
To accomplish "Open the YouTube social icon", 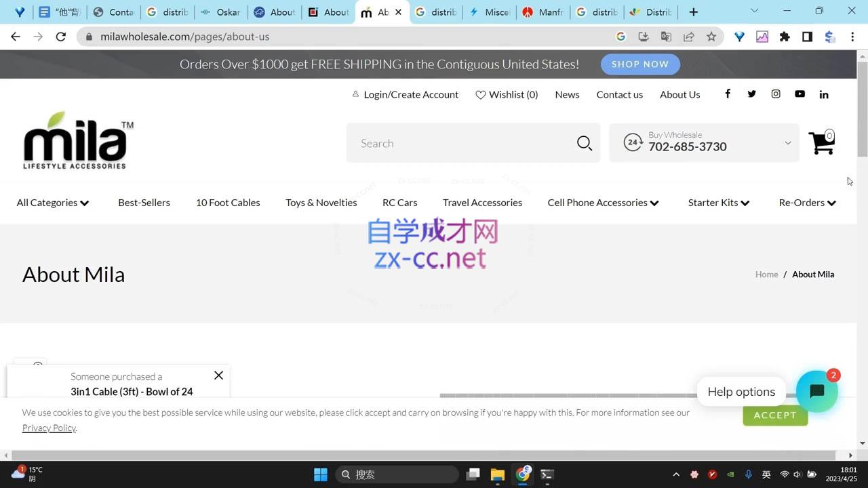I will click(800, 94).
